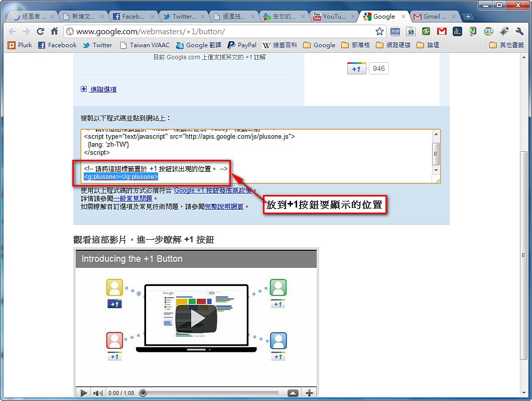Click the plus icon in video controls
The width and height of the screenshot is (532, 401).
click(x=309, y=393)
